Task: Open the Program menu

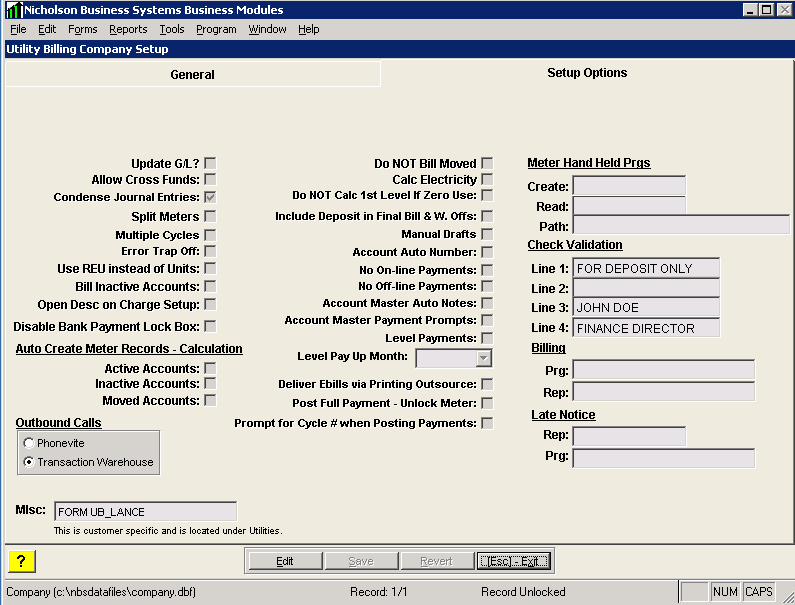Action: click(216, 29)
